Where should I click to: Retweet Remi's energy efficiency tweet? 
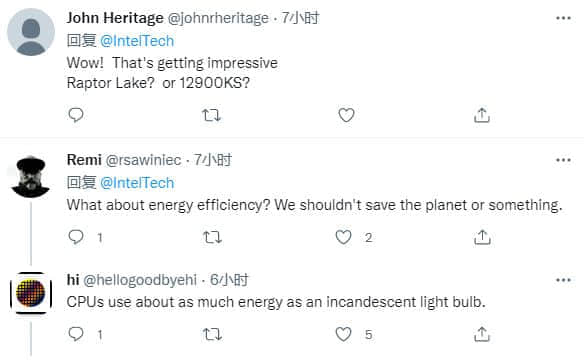(x=212, y=237)
